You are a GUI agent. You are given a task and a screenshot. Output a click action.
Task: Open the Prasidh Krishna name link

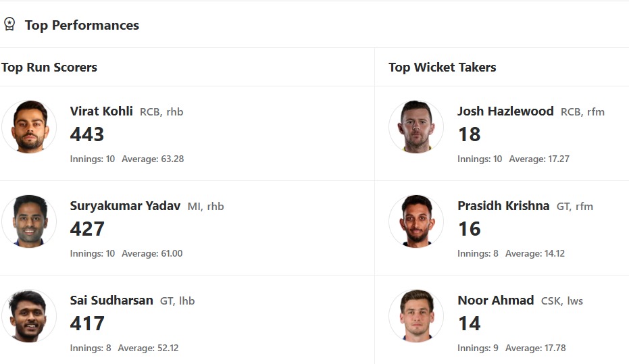click(x=503, y=206)
